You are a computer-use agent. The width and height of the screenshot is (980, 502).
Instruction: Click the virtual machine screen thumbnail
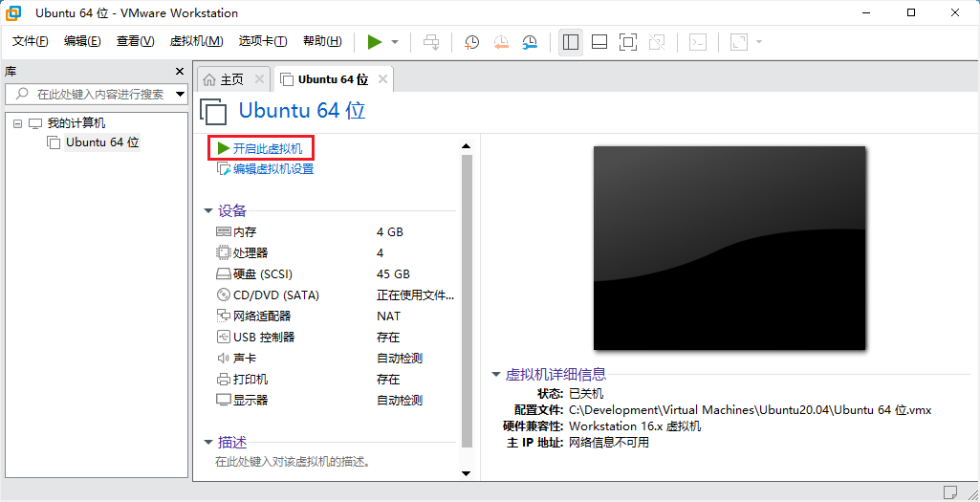click(730, 249)
